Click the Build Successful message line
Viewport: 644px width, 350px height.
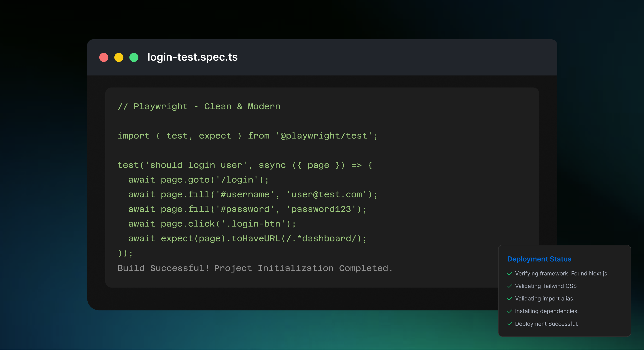click(x=255, y=268)
